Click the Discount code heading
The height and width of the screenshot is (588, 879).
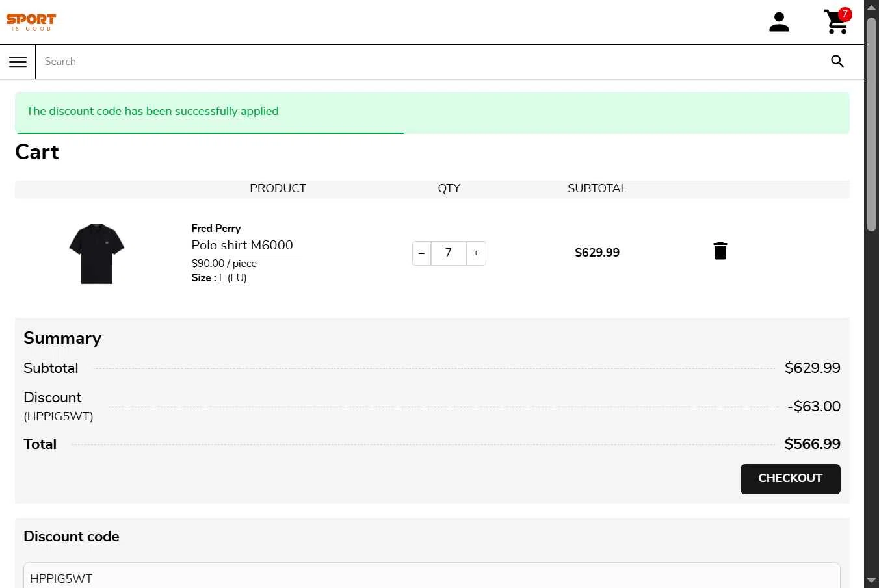click(72, 536)
